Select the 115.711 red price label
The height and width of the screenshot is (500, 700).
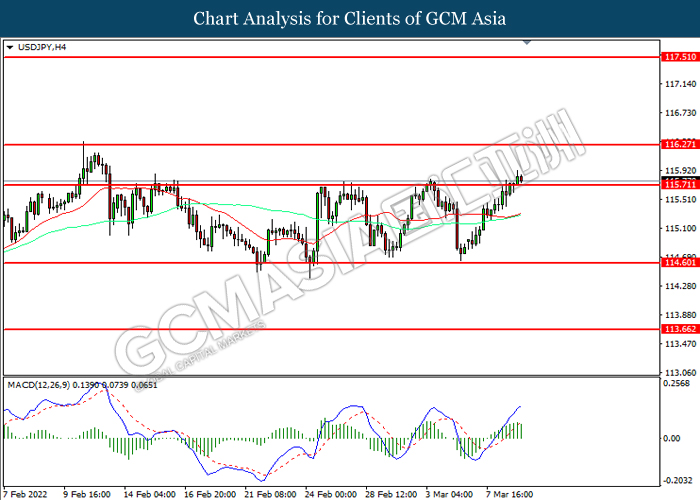(680, 185)
